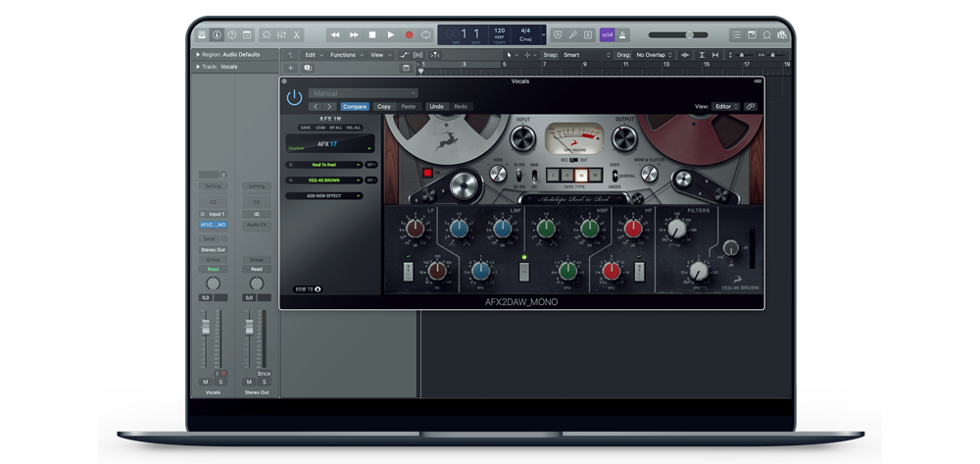Viewport: 980px width, 464px height.
Task: Expand the Track: Vocals disclosure triangle
Action: point(198,67)
